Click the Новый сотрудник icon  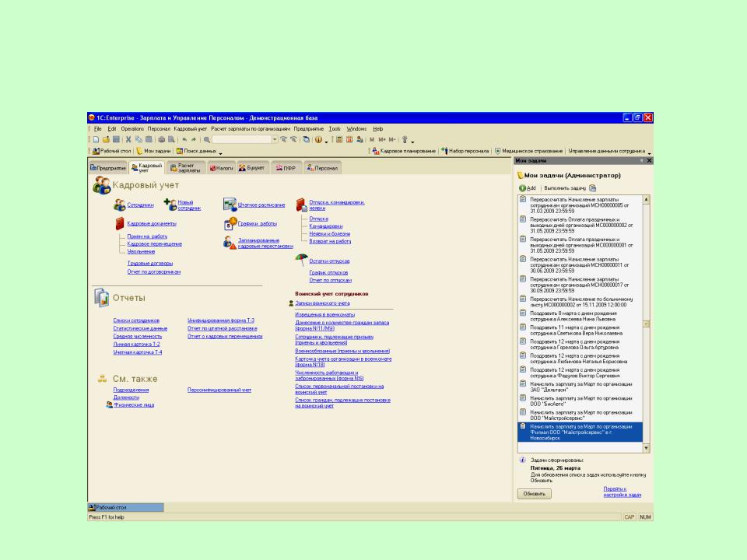click(170, 205)
